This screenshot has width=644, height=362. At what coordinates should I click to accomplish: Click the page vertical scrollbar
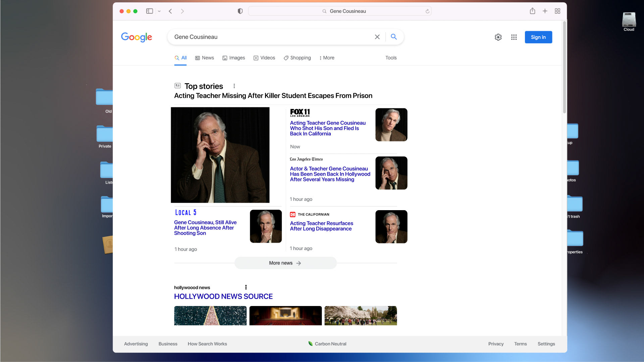click(x=565, y=67)
